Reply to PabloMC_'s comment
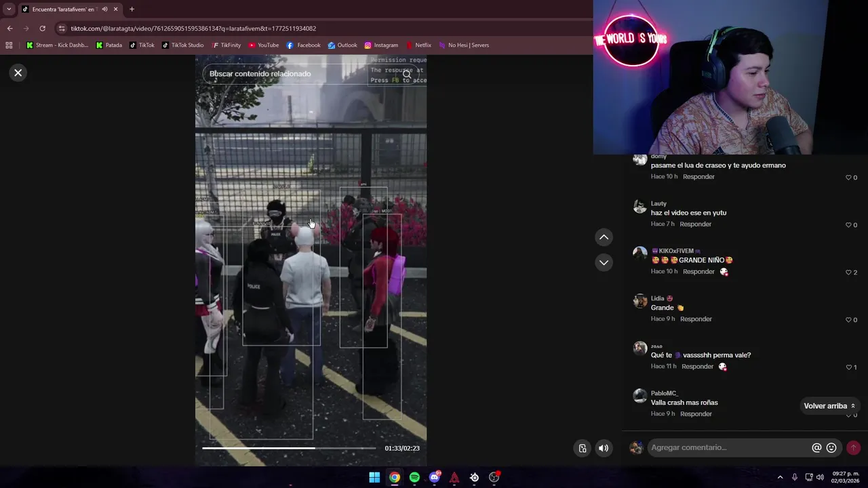868x488 pixels. pos(696,414)
